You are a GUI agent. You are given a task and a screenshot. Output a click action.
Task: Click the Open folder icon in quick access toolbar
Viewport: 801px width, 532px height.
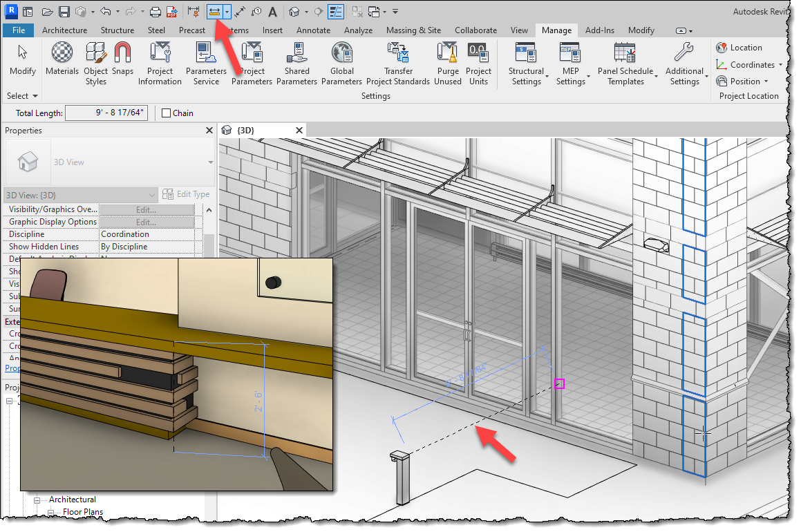point(47,11)
